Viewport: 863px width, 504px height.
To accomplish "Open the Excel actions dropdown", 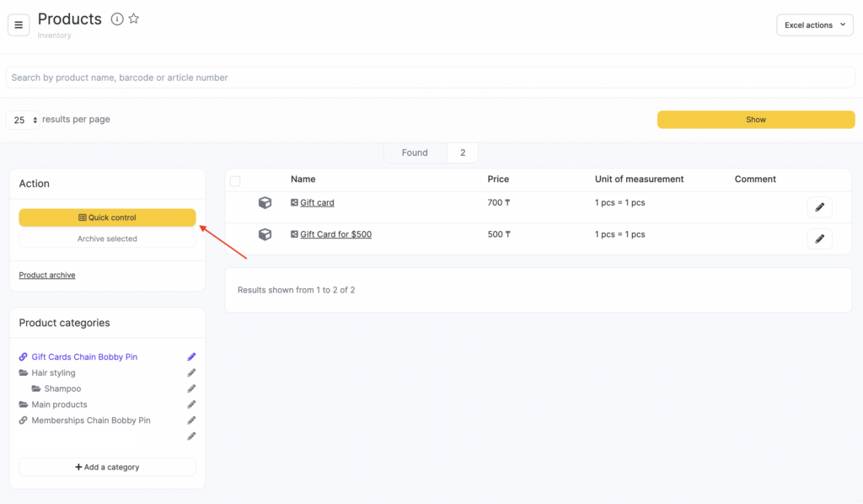I will click(815, 25).
